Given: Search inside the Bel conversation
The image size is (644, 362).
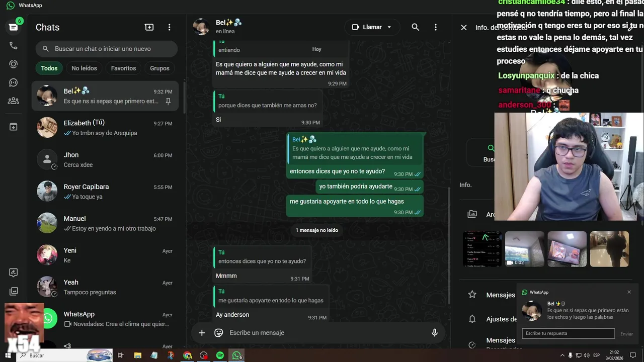Looking at the screenshot, I should [x=415, y=27].
